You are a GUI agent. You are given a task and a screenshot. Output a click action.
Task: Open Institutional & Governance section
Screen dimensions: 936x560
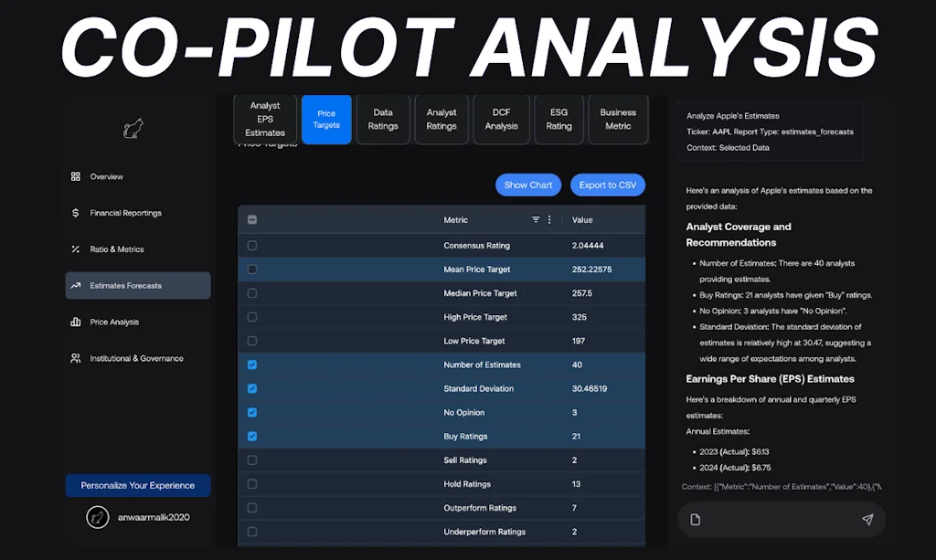[x=78, y=357]
